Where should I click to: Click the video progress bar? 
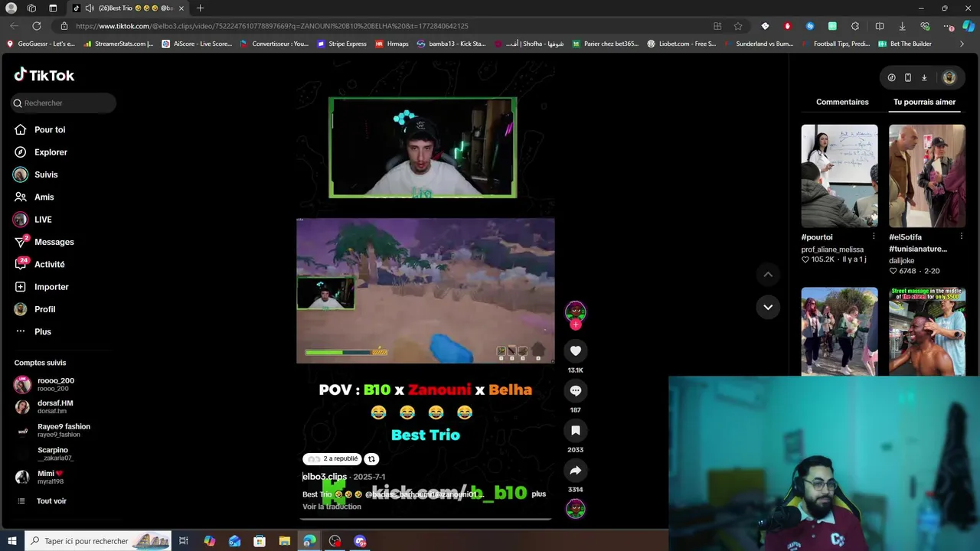[425, 519]
